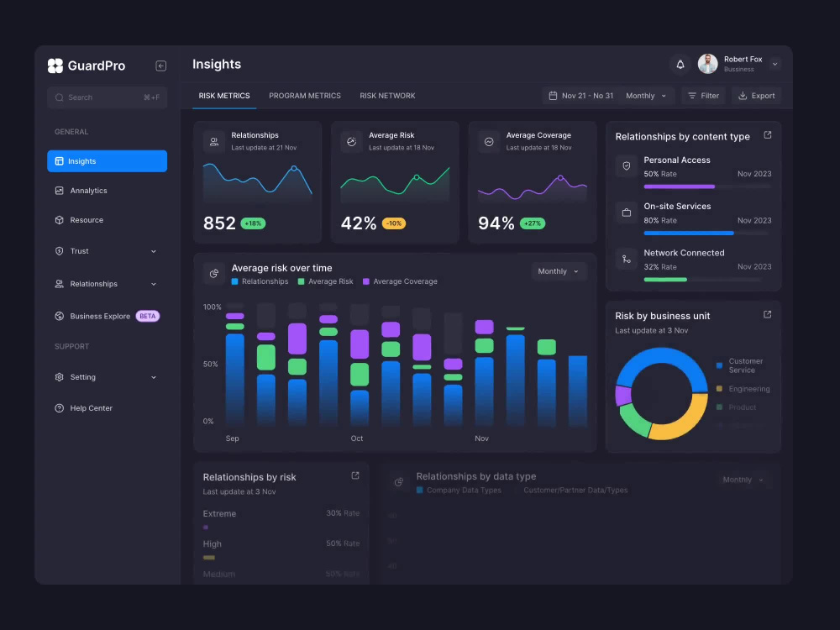Open the Nov 21 - No 31 date range picker
840x630 pixels.
(x=581, y=96)
